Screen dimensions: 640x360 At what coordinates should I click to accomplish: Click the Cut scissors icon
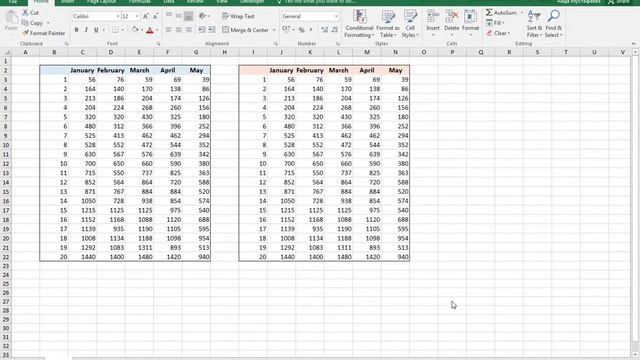(x=26, y=13)
